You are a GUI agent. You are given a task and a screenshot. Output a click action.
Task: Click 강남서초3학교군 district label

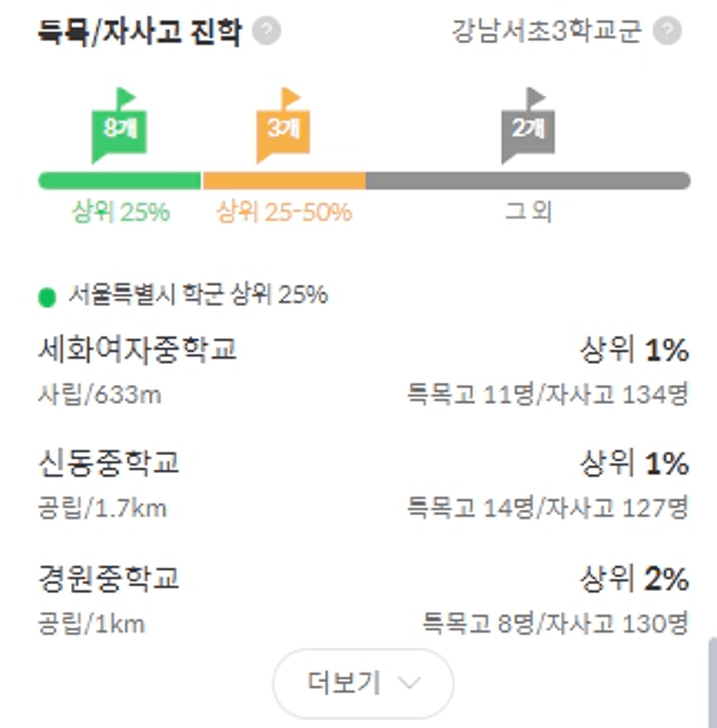[x=546, y=31]
